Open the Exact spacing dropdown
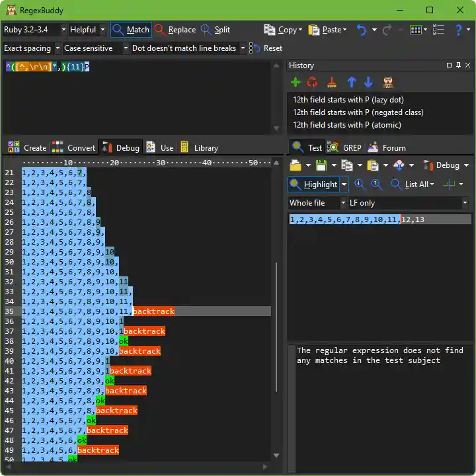This screenshot has height=476, width=476. (x=58, y=48)
